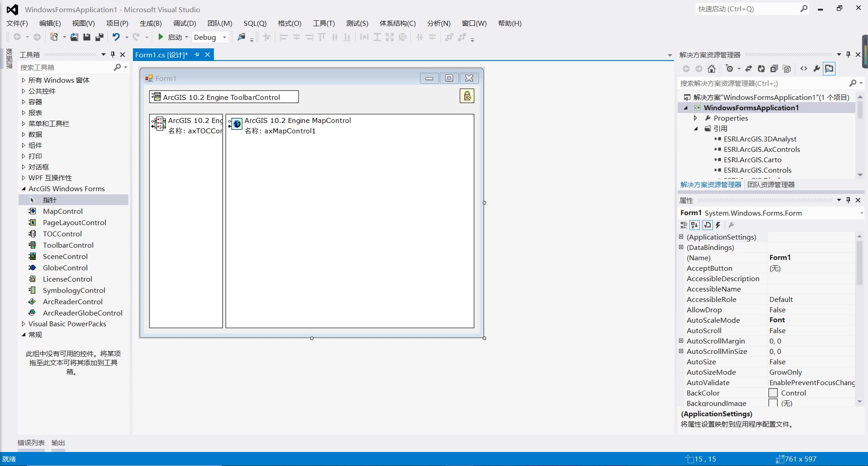This screenshot has width=868, height=466.
Task: Switch to the 团队资源管理器 tab
Action: pos(772,184)
